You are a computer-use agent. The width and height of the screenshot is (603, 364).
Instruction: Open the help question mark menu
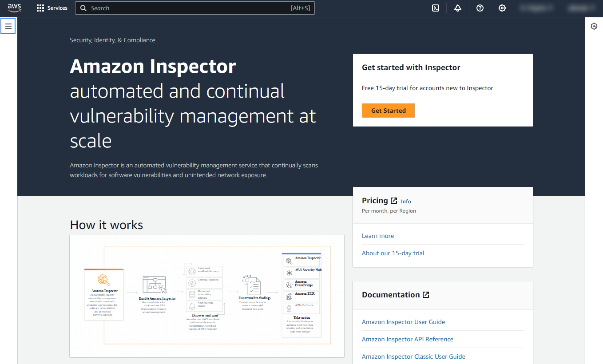pos(480,8)
